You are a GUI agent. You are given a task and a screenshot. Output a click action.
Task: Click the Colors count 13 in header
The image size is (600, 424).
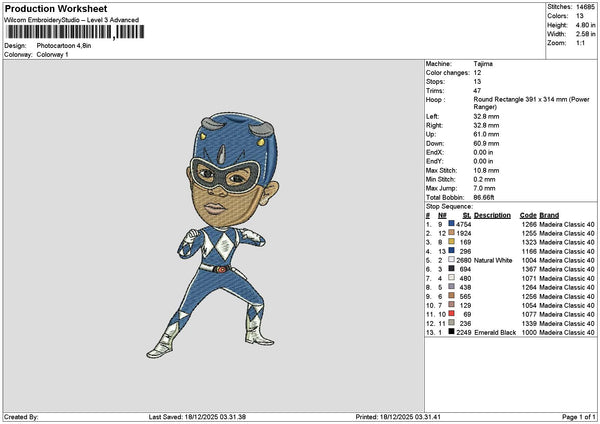click(x=579, y=16)
